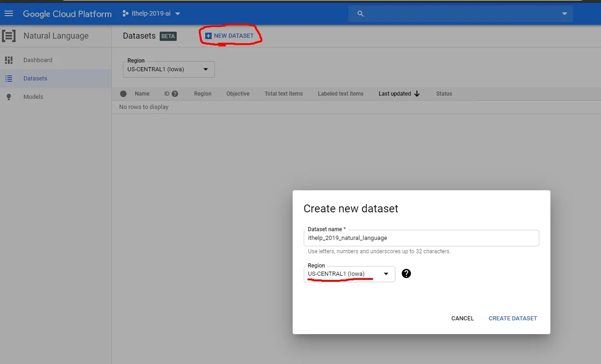Click the plus icon beside New Dataset

click(208, 35)
